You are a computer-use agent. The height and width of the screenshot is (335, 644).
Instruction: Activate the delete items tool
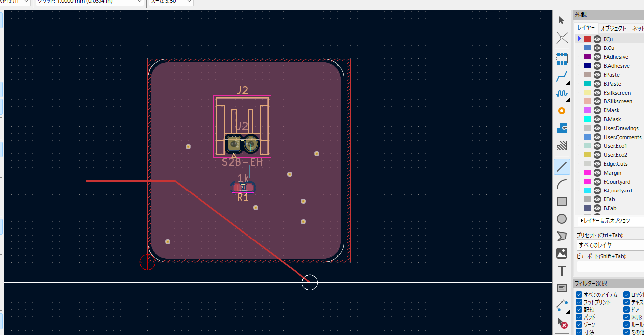coord(562,323)
